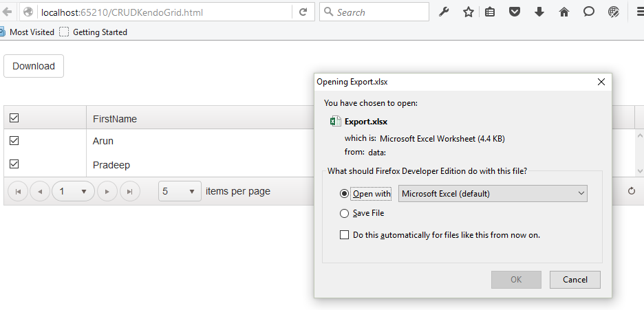Toggle the select-all checkbox in grid header

tap(14, 118)
